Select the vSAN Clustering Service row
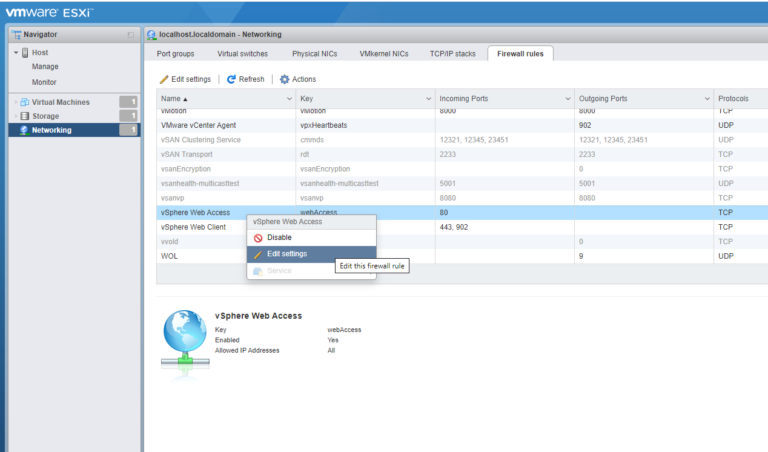The image size is (768, 452). [462, 140]
